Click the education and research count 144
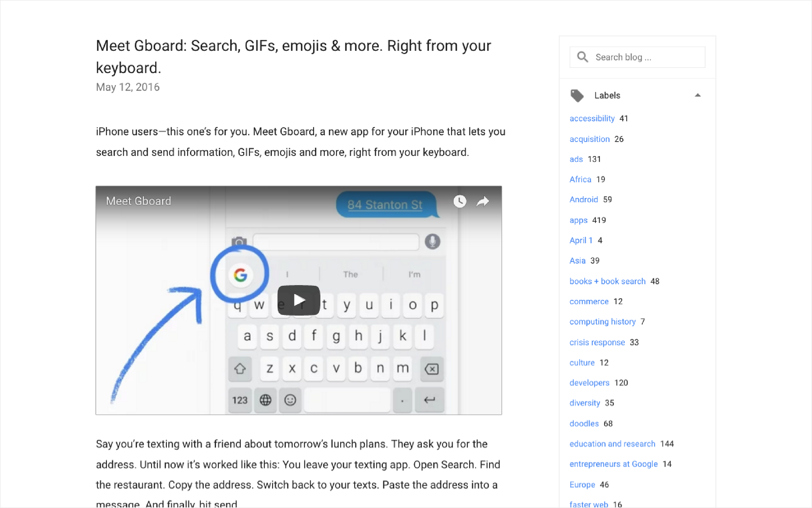812x508 pixels. pos(667,444)
